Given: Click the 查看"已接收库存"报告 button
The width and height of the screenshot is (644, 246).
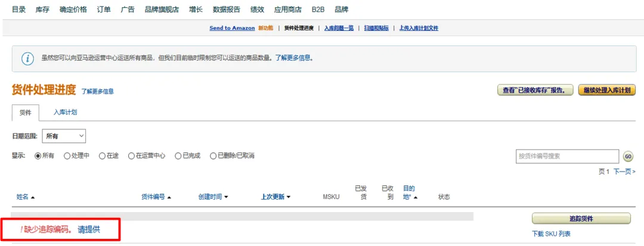Looking at the screenshot, I should (535, 90).
